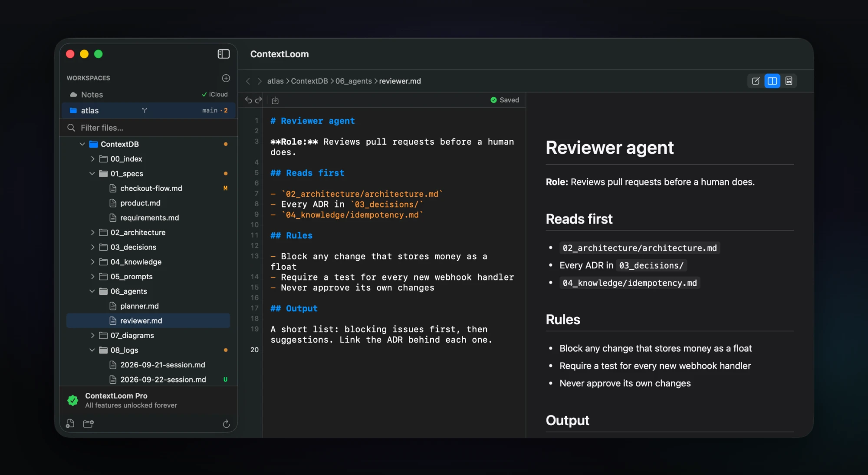Expand the 02_architecture folder

(x=92, y=233)
